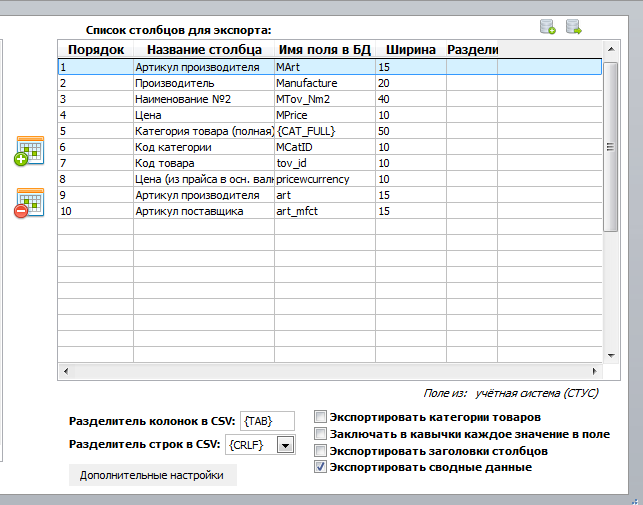Enable 'Экспортировать категории товаров' checkbox
This screenshot has width=643, height=505.
[320, 417]
